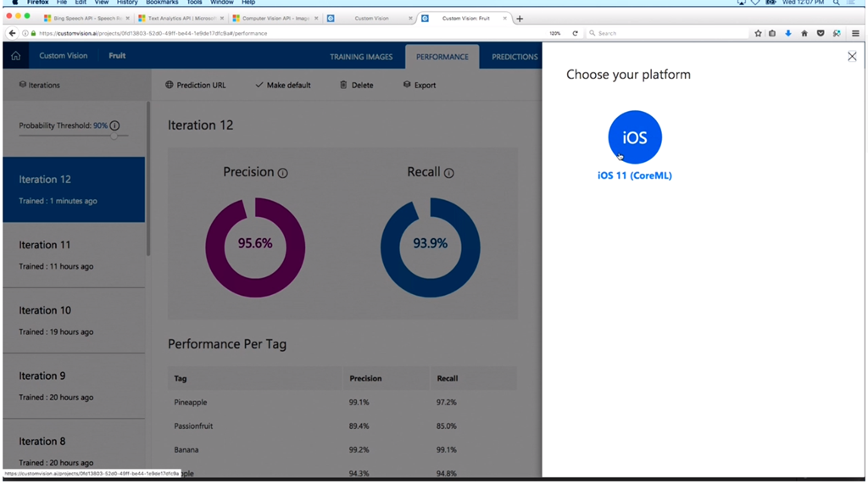
Task: Set iteration with Make default
Action: [283, 85]
